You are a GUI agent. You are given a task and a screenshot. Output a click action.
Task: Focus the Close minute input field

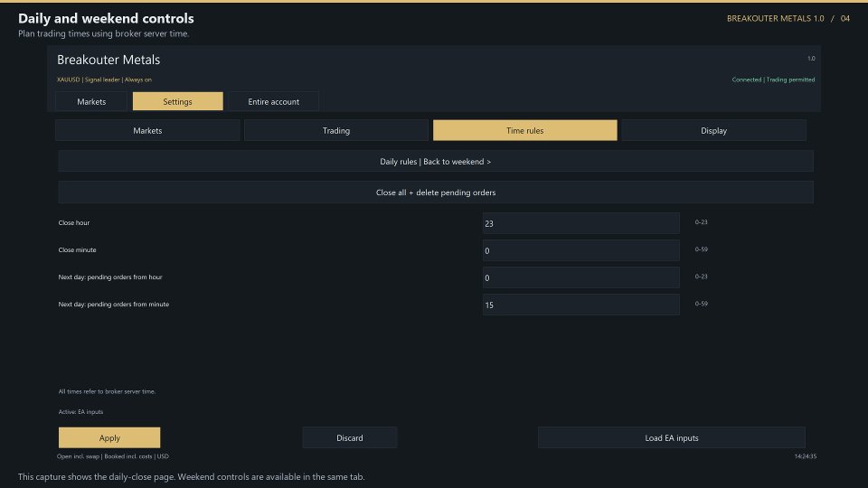point(580,250)
